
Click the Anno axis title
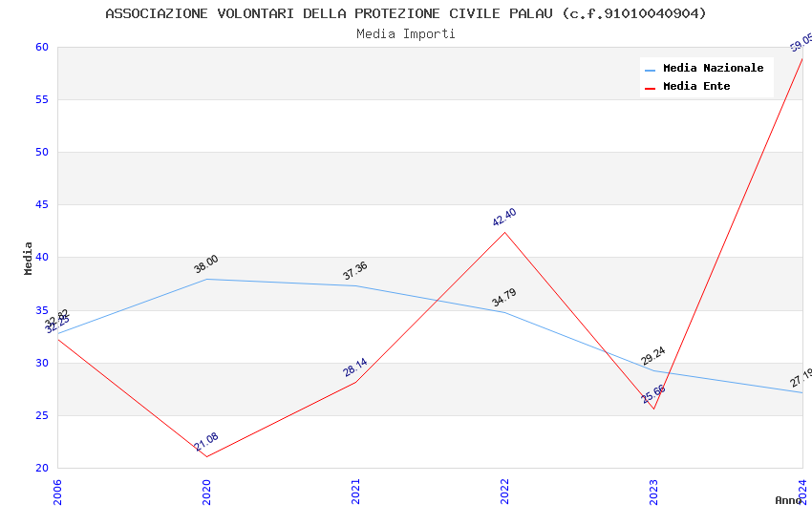(x=788, y=500)
